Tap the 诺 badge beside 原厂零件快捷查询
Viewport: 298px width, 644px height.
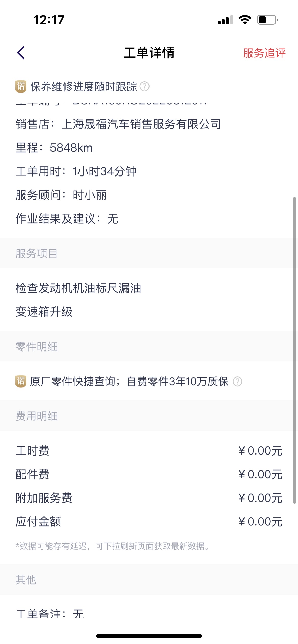[21, 381]
